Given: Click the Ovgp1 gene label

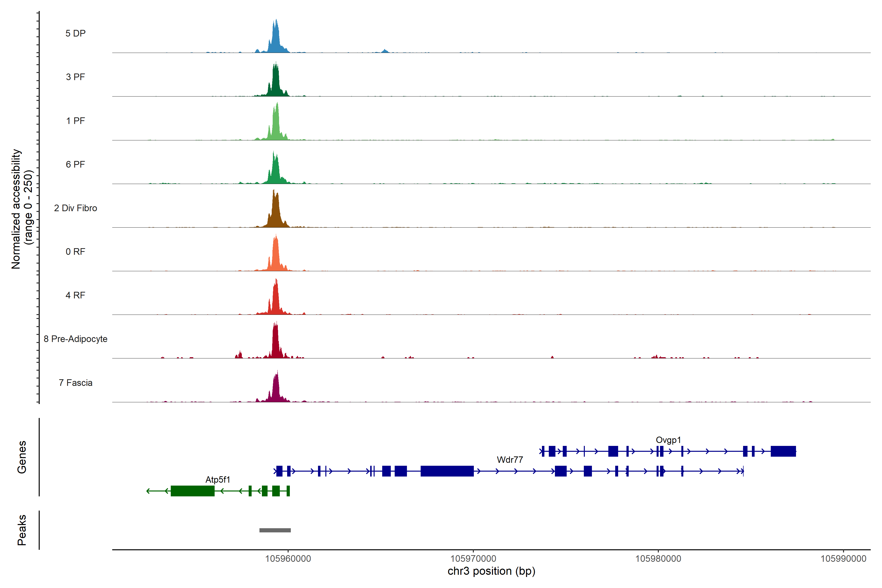Looking at the screenshot, I should (x=668, y=440).
